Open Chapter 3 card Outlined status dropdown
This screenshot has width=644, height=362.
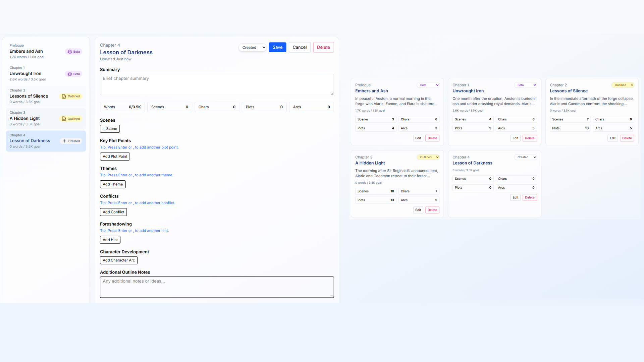(x=428, y=157)
